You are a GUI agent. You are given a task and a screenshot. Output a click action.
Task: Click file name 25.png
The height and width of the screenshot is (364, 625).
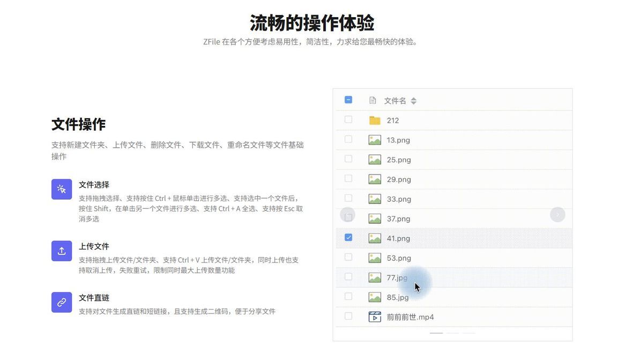tap(399, 160)
